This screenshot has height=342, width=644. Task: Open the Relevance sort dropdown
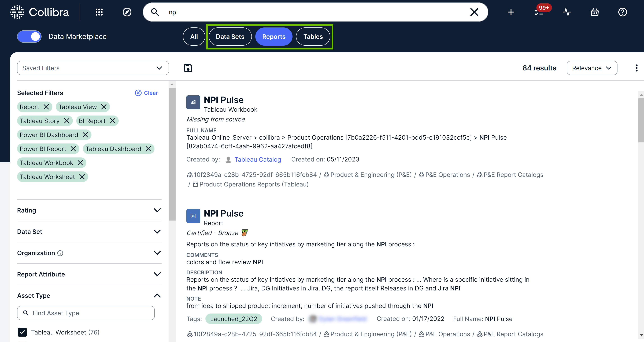pyautogui.click(x=592, y=68)
